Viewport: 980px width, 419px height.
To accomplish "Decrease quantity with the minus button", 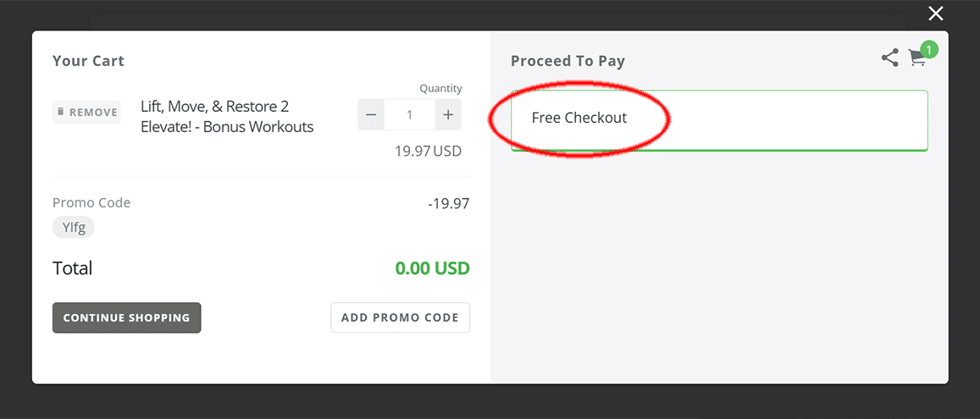I will coord(371,115).
